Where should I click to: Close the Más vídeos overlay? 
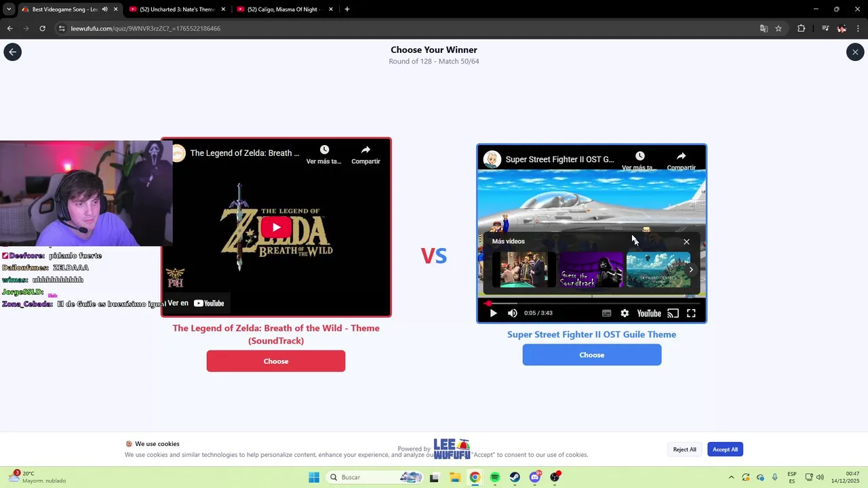click(686, 241)
